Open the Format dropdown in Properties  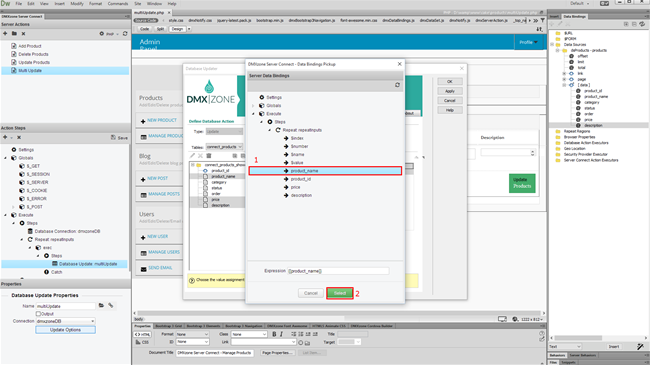coord(192,334)
